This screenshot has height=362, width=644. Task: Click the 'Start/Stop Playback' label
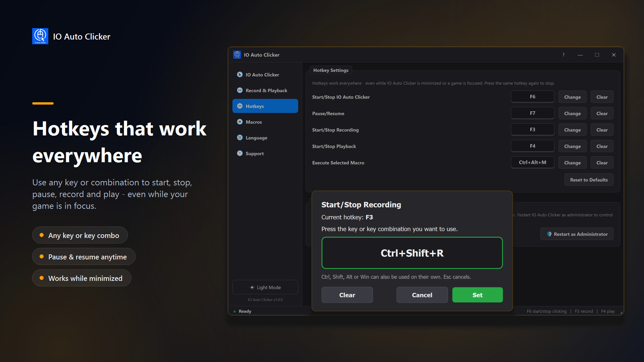pos(334,146)
